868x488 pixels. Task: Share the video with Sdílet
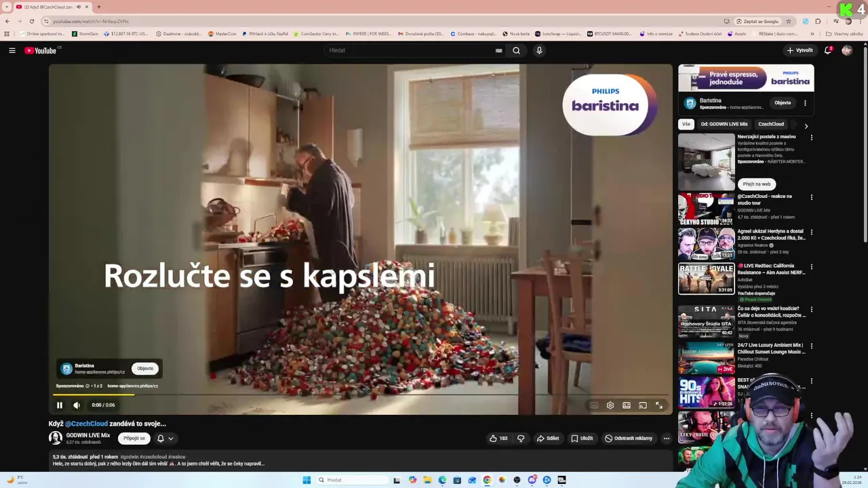click(548, 439)
